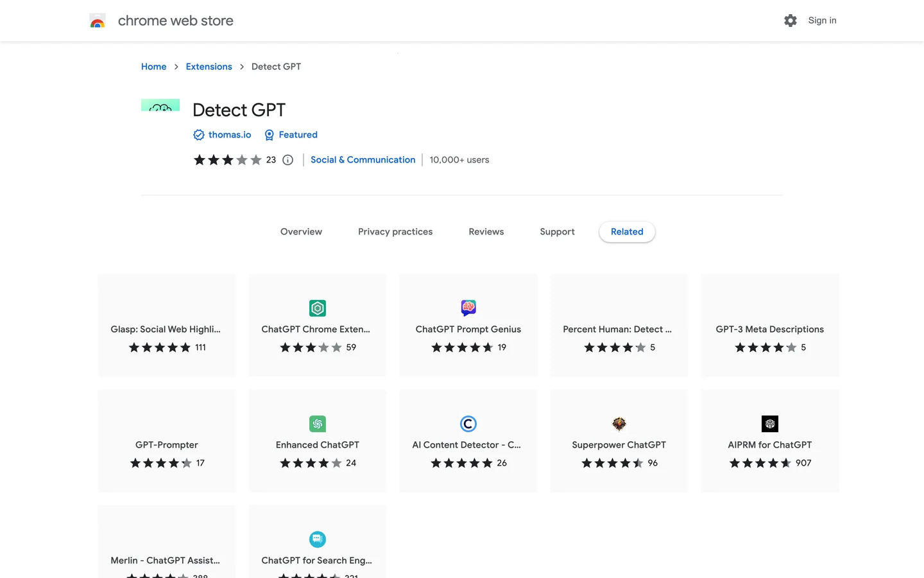The height and width of the screenshot is (578, 924).
Task: Click ChatGPT Chrome Extension title text
Action: tap(316, 329)
